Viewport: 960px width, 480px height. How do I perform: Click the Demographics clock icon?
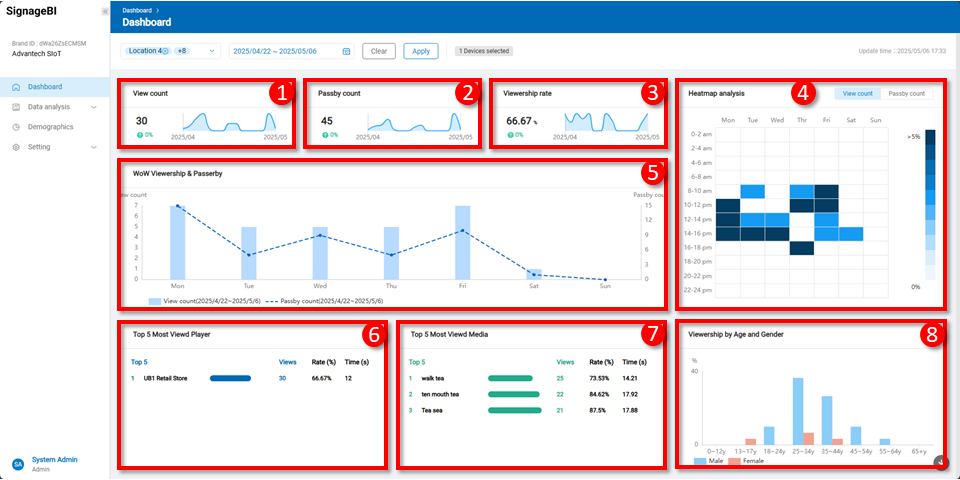[x=16, y=127]
